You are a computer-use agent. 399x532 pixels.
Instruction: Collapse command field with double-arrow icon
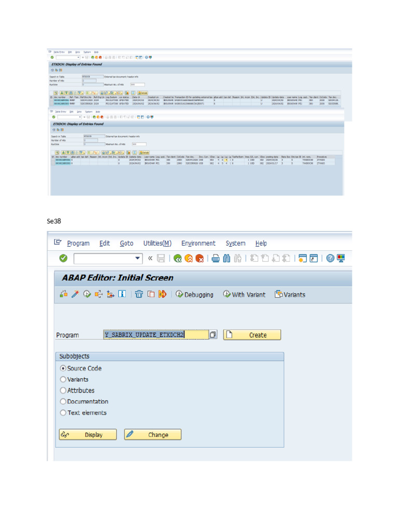(x=150, y=258)
